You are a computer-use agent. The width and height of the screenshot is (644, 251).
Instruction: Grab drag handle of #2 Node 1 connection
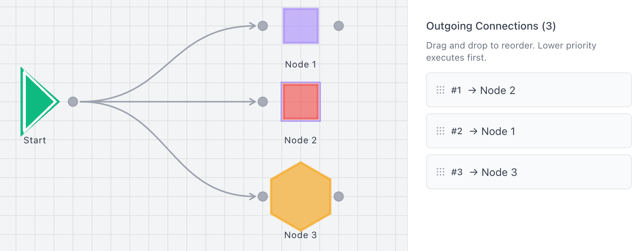coord(440,131)
